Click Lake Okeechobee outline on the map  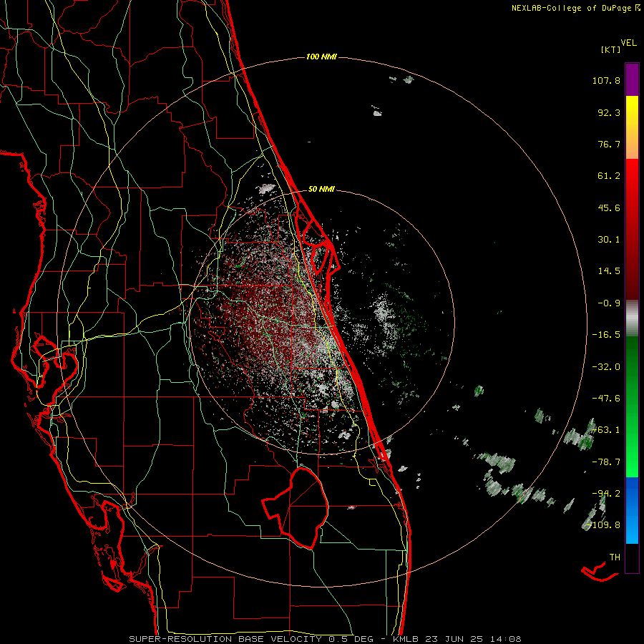(x=296, y=508)
